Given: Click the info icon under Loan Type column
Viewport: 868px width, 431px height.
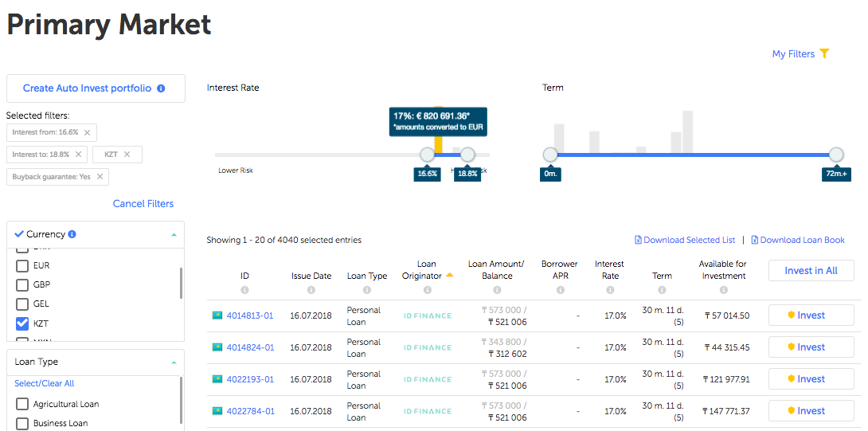Looking at the screenshot, I should pos(367,290).
